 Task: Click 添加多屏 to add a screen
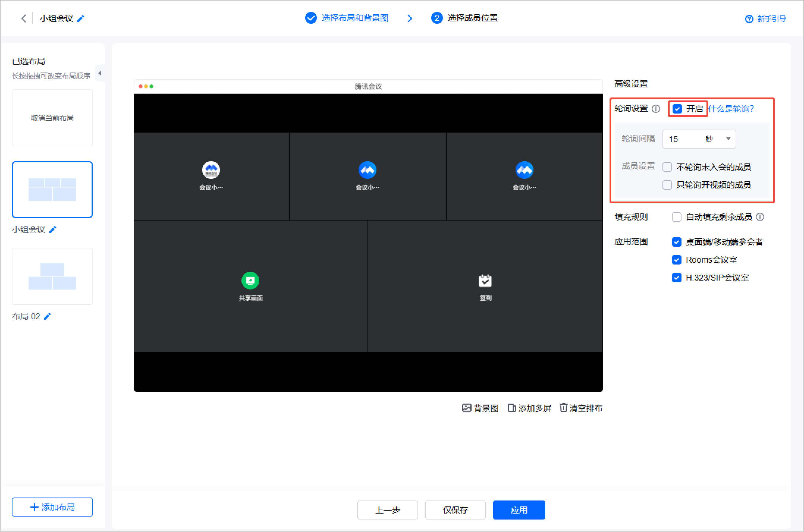click(530, 408)
